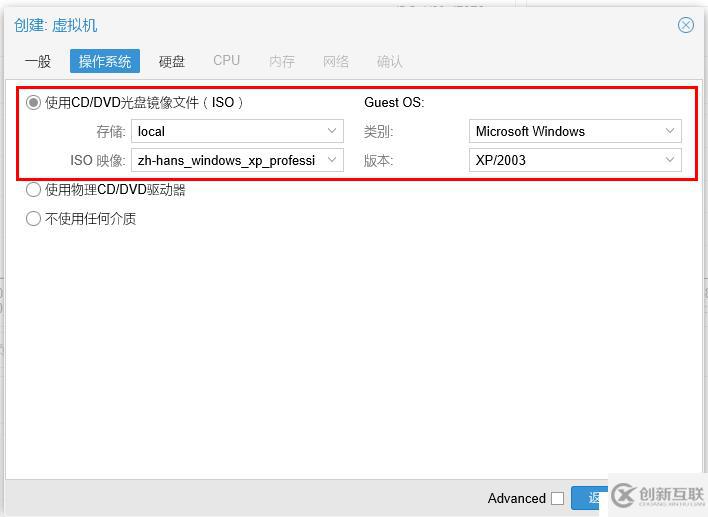This screenshot has width=708, height=517.
Task: Open the CPU tab
Action: (x=227, y=61)
